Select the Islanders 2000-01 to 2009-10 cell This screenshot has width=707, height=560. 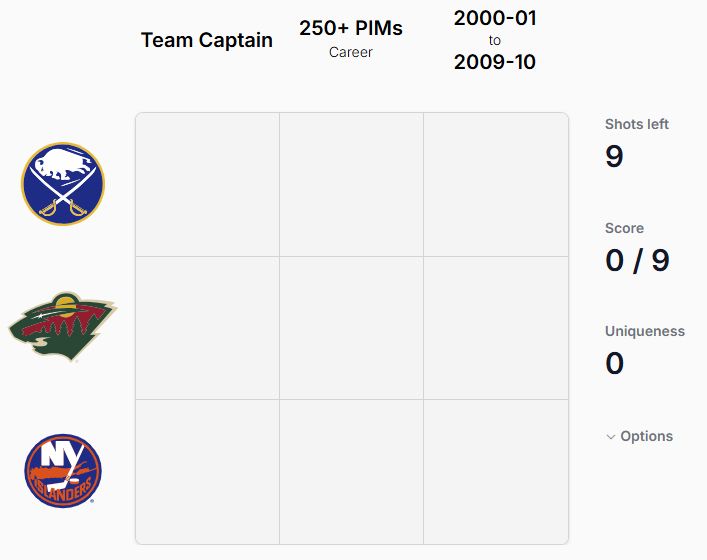tap(496, 472)
